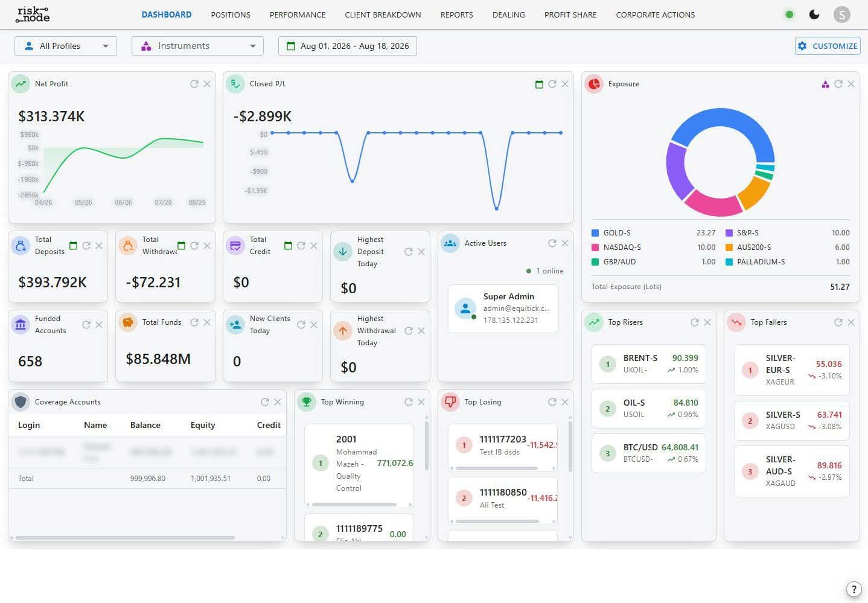Screen dimensions: 868x603
Task: Open the Positions tab
Action: click(231, 14)
